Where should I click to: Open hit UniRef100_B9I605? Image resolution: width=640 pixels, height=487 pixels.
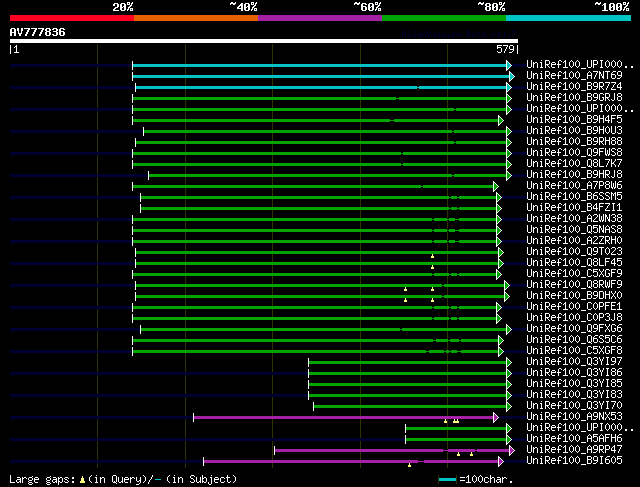574,461
